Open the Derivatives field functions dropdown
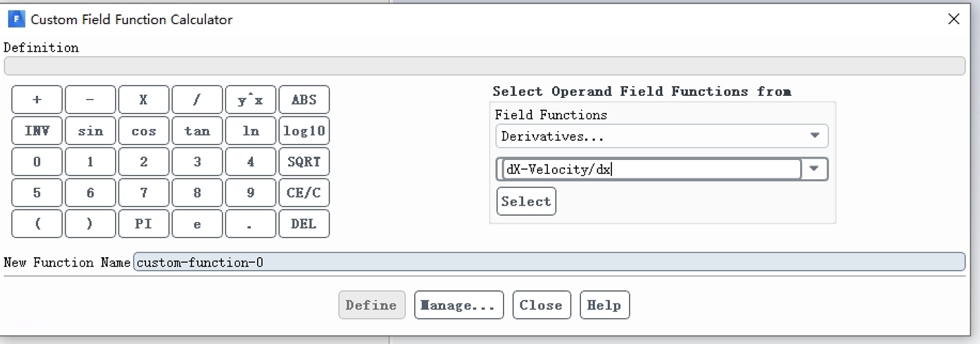980x344 pixels. (x=662, y=136)
